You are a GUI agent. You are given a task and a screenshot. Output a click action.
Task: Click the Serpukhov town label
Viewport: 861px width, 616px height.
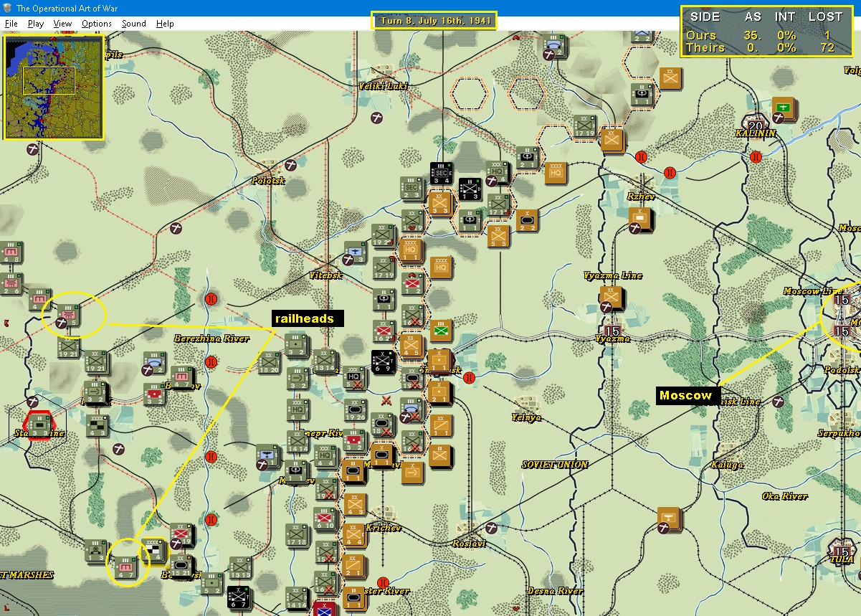click(x=839, y=433)
